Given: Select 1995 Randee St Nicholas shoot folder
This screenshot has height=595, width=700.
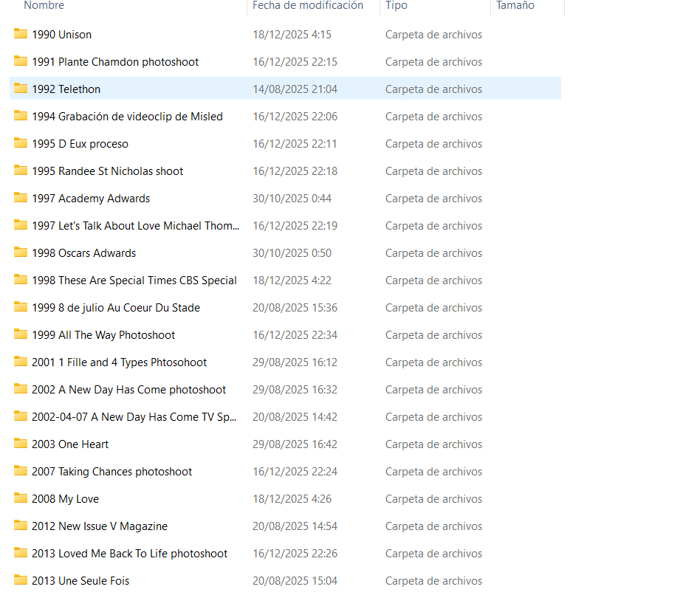Looking at the screenshot, I should pyautogui.click(x=107, y=171).
